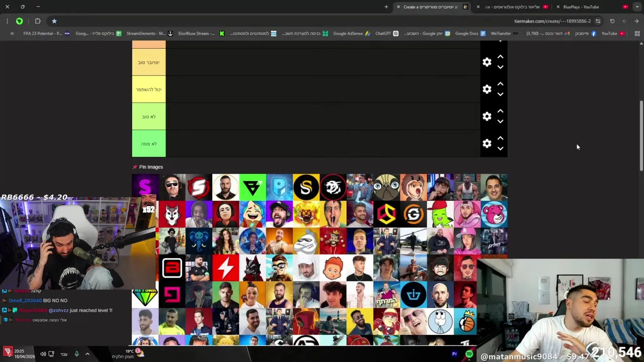Pick the white duck with sunglasses image

(x=306, y=241)
